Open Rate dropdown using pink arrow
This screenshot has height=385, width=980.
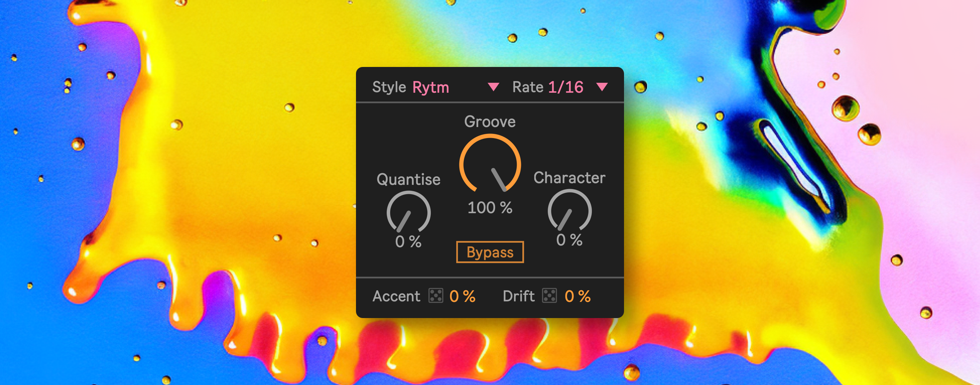click(x=602, y=87)
